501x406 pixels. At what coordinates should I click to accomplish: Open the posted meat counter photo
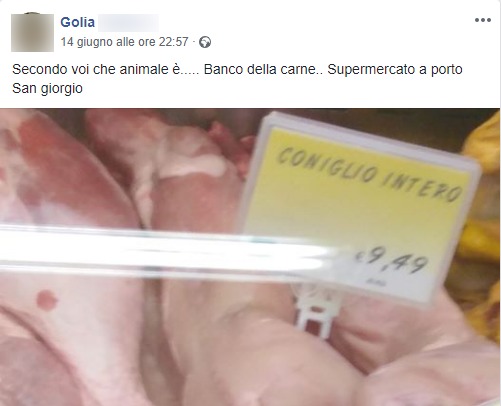(250, 257)
